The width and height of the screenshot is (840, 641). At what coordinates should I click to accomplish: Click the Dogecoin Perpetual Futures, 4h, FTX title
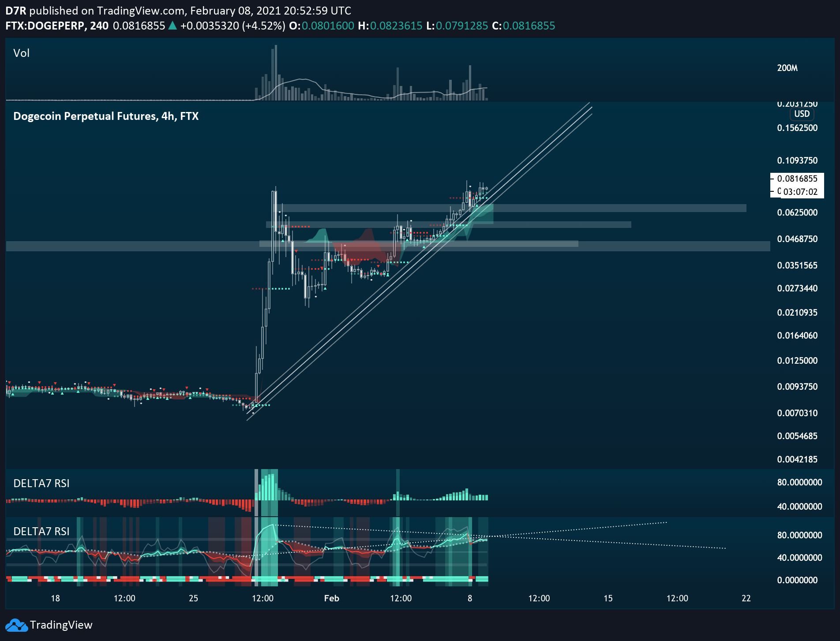click(106, 116)
